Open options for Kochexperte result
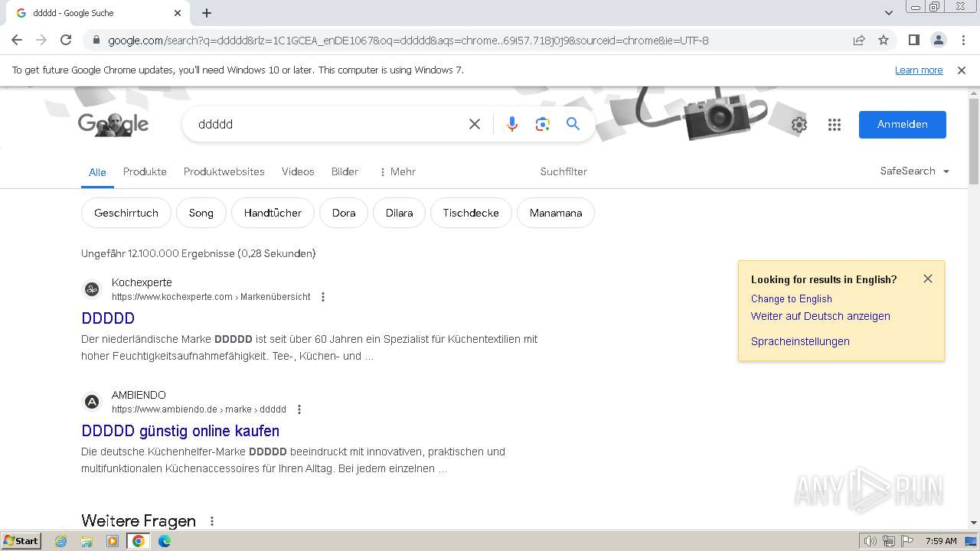The width and height of the screenshot is (980, 551). pyautogui.click(x=323, y=297)
